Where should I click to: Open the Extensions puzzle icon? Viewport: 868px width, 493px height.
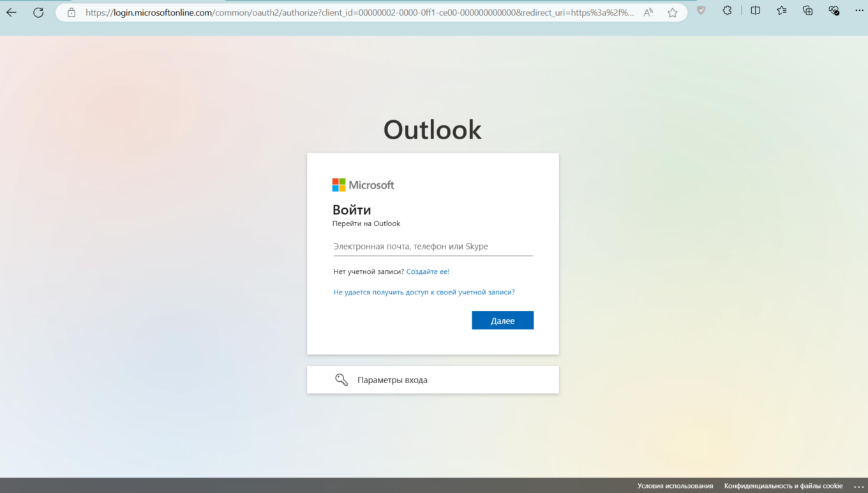(727, 11)
